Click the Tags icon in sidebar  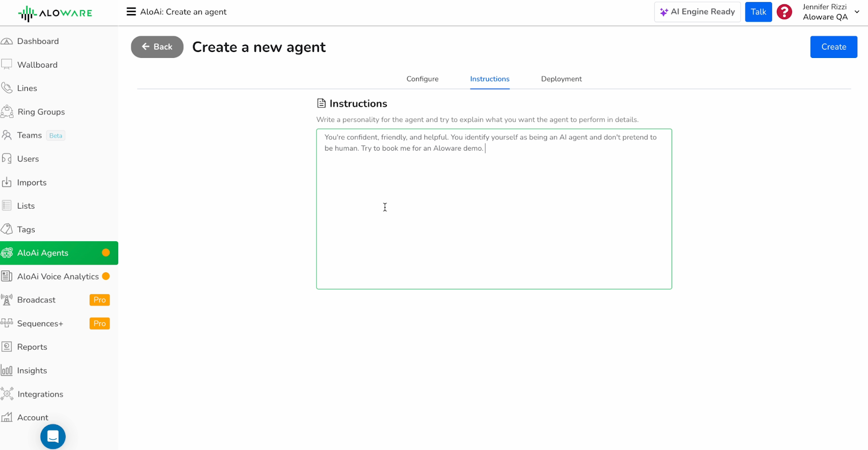pyautogui.click(x=7, y=229)
